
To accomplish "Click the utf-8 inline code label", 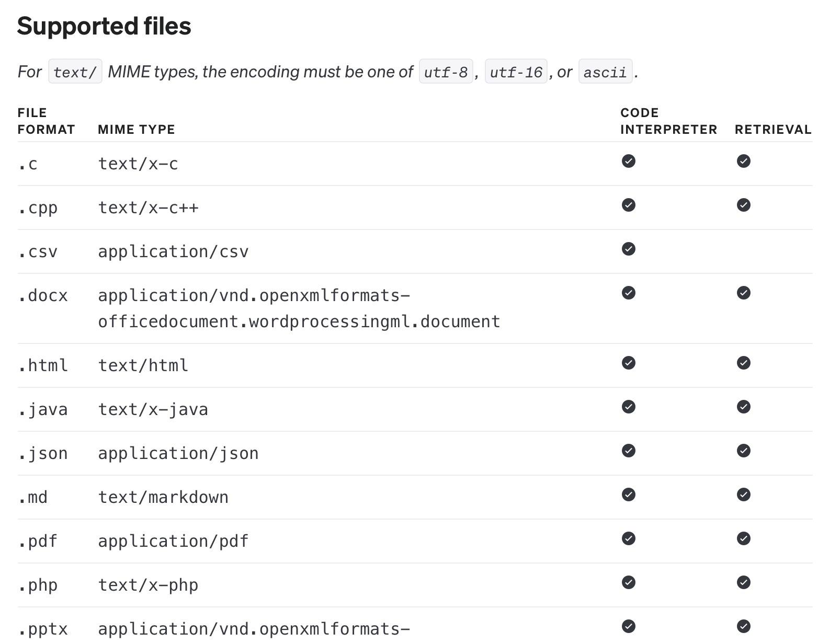I will [x=446, y=72].
